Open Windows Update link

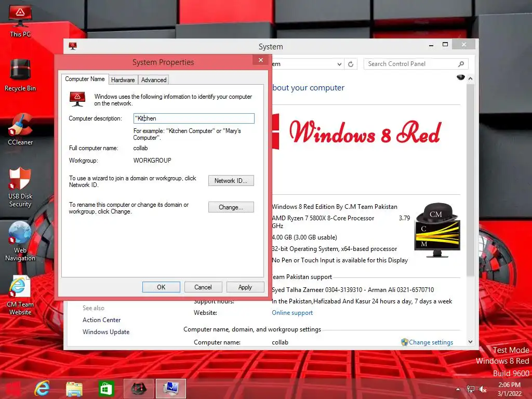click(x=106, y=332)
